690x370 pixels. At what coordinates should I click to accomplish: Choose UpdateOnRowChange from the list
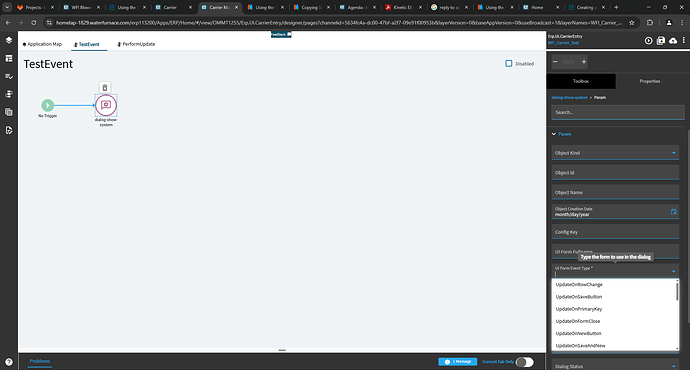pyautogui.click(x=614, y=285)
